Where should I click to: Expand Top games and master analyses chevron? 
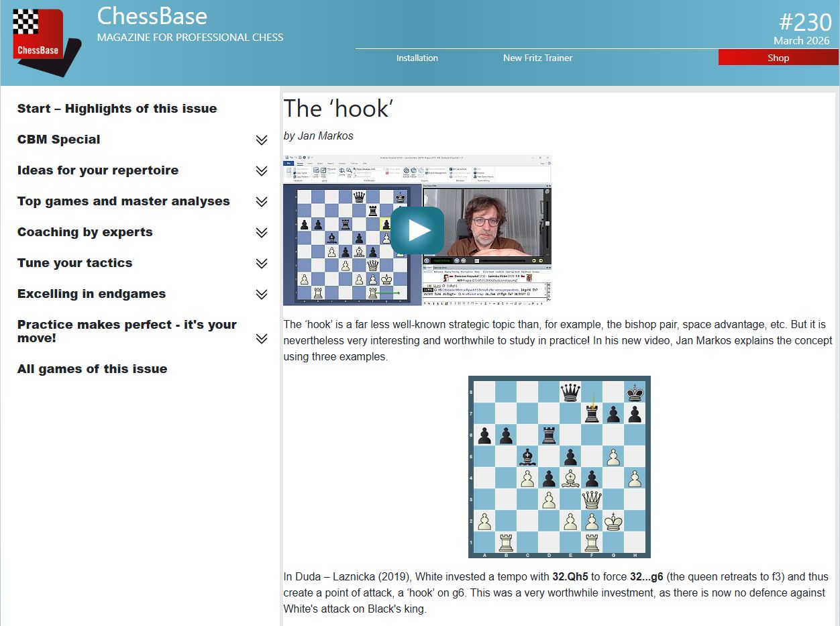pos(262,201)
